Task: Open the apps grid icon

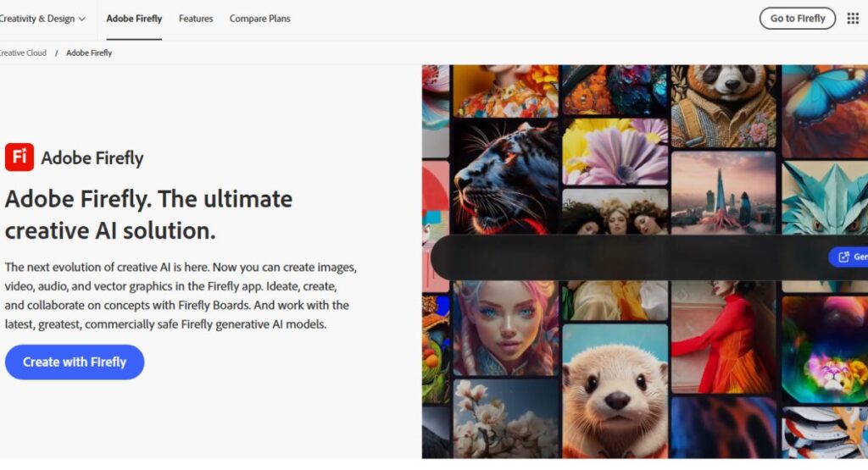Action: (853, 19)
